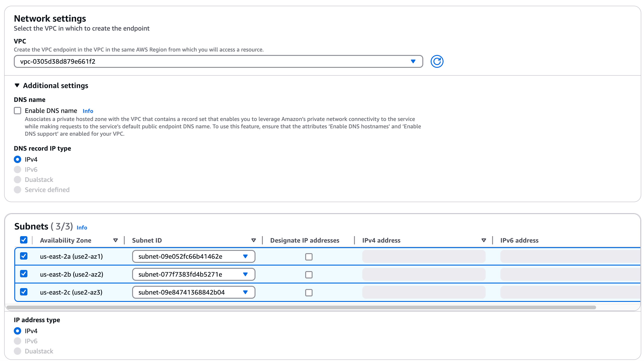Viewport: 644px width, 361px height.
Task: Refresh the VPC list
Action: tap(437, 61)
